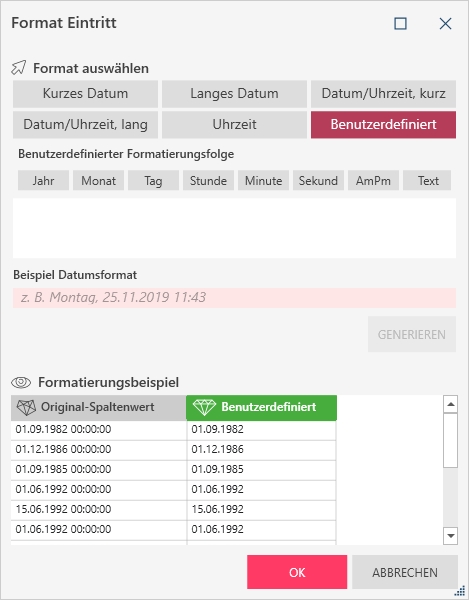Select formatted cell 15.06.1992
Image resolution: width=469 pixels, height=600 pixels.
[x=262, y=510]
